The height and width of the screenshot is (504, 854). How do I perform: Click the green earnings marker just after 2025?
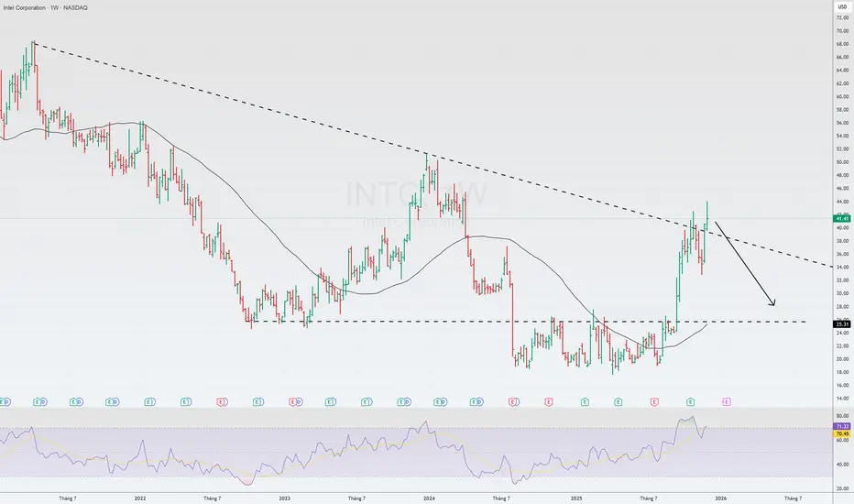585,402
